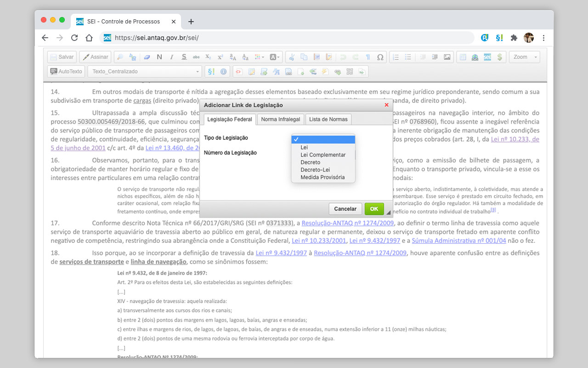Click the lightning bolt page icon
The height and width of the screenshot is (368, 588).
pos(326,71)
